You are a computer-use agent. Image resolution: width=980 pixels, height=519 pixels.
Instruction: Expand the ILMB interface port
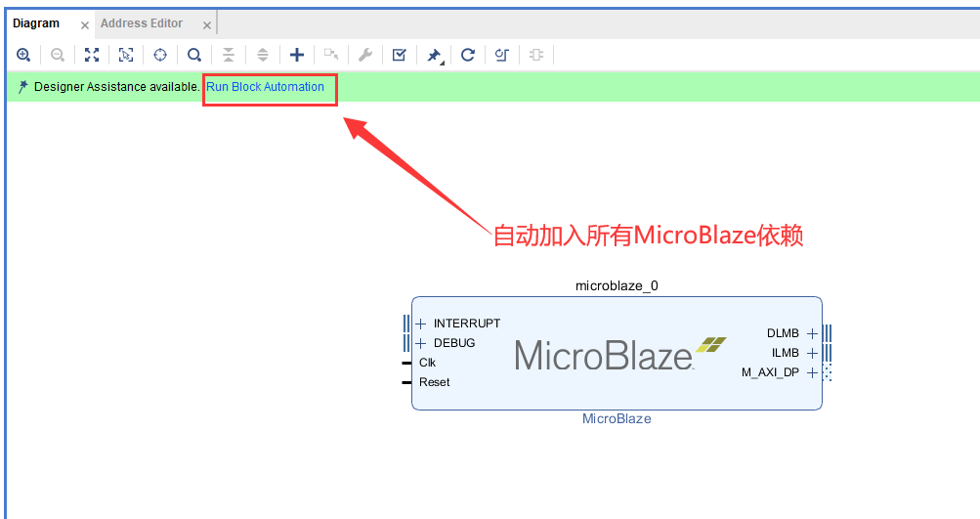tap(812, 353)
